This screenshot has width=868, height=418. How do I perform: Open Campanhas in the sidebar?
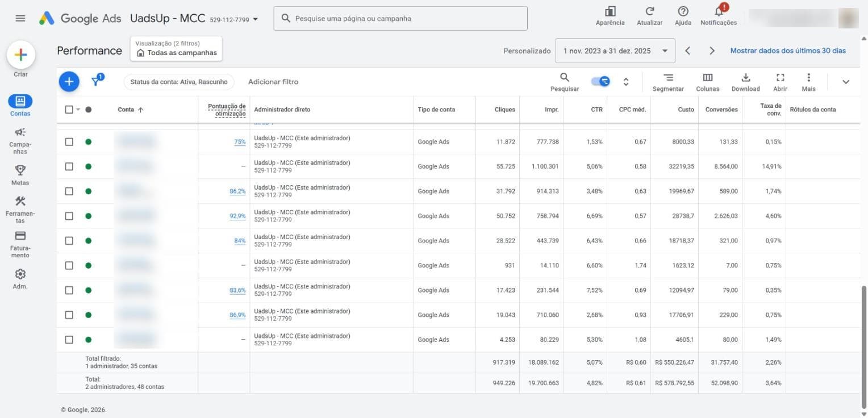(20, 140)
